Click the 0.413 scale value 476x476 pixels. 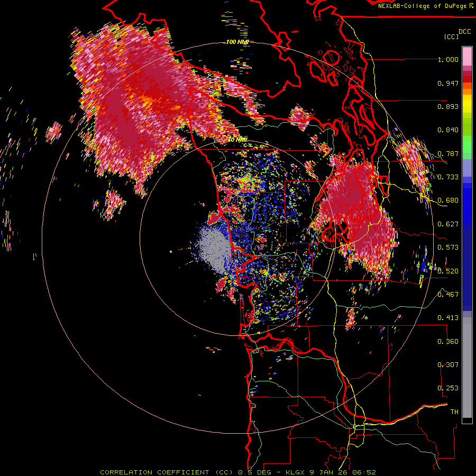pos(448,318)
